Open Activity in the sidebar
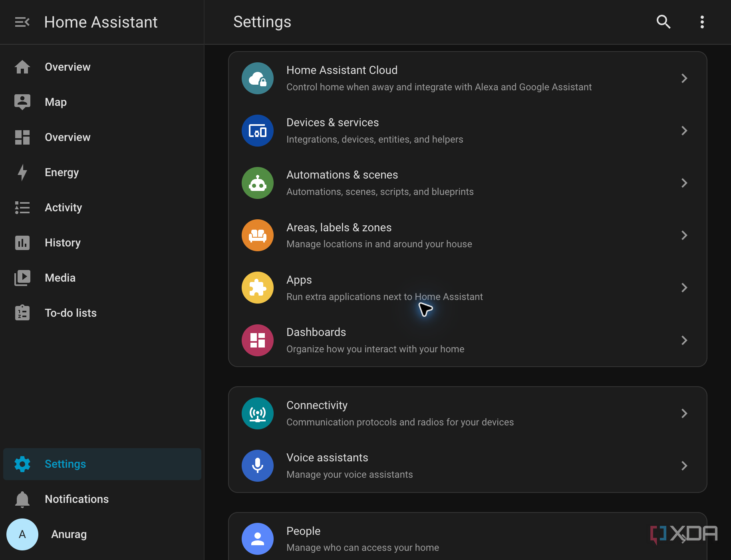This screenshot has width=731, height=560. [102, 208]
